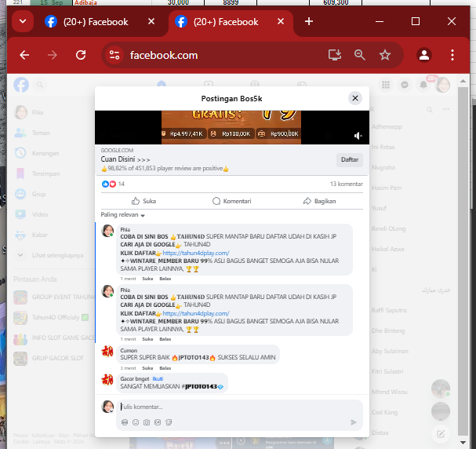This screenshot has height=449, width=476.
Task: Click the Komentari button
Action: 232,201
